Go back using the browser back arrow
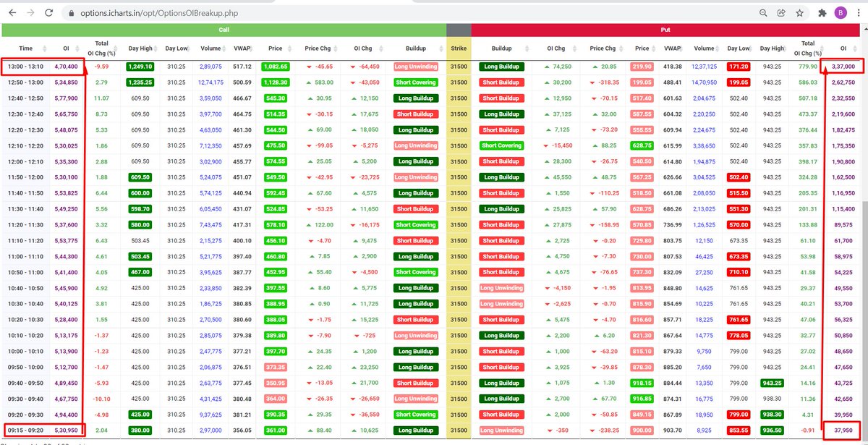The height and width of the screenshot is (445, 868). (12, 13)
